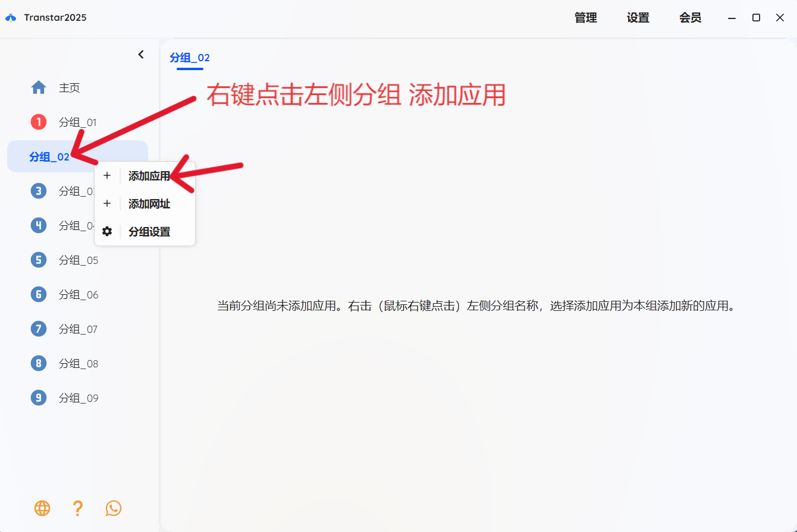Open the globe language icon
Screen dimensions: 797x532
click(x=42, y=508)
